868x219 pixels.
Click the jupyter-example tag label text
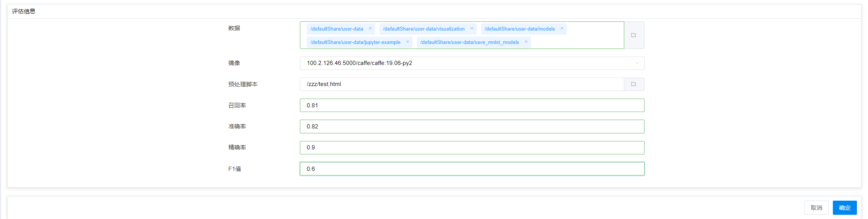coord(355,42)
